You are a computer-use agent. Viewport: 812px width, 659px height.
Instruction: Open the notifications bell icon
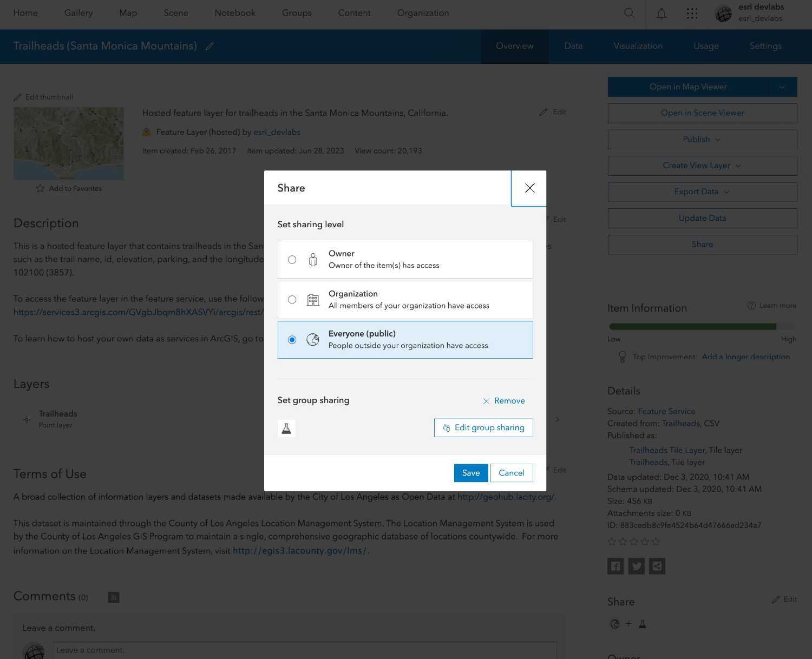(x=662, y=13)
